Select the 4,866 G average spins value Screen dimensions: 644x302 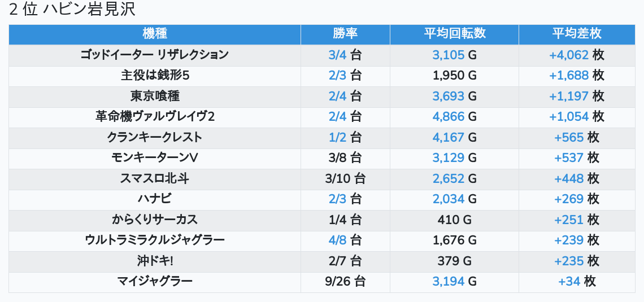pos(454,117)
